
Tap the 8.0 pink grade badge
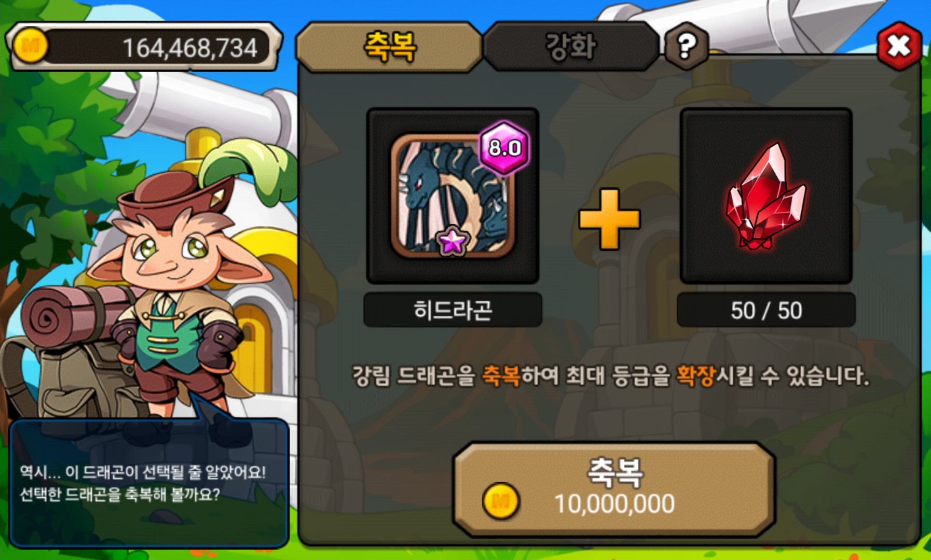pyautogui.click(x=503, y=148)
